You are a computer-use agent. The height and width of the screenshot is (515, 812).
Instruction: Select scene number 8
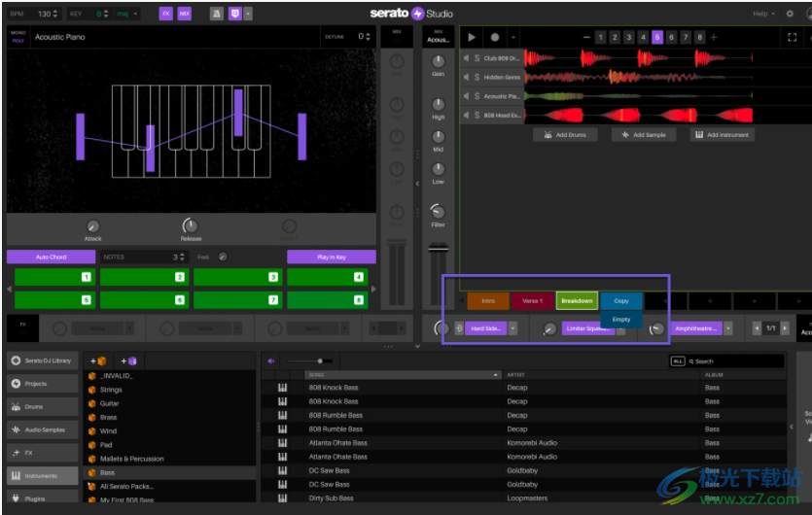click(699, 37)
